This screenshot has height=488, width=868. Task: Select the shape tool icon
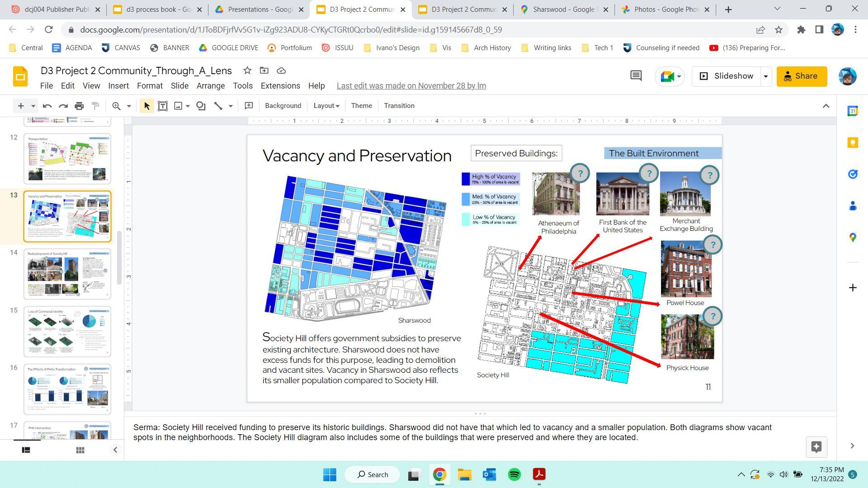click(201, 106)
